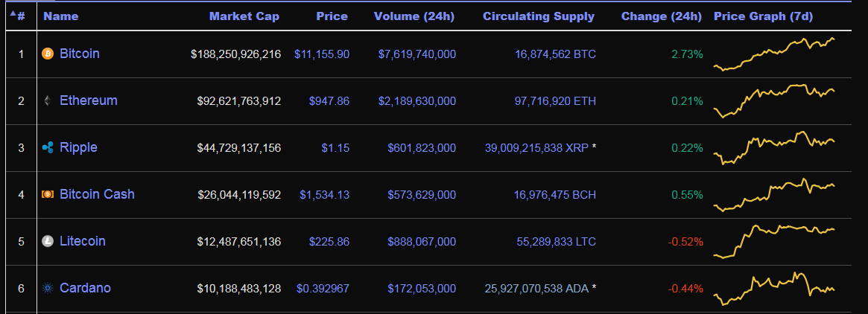Sort the table by Market Cap
This screenshot has height=314, width=868.
(x=244, y=16)
